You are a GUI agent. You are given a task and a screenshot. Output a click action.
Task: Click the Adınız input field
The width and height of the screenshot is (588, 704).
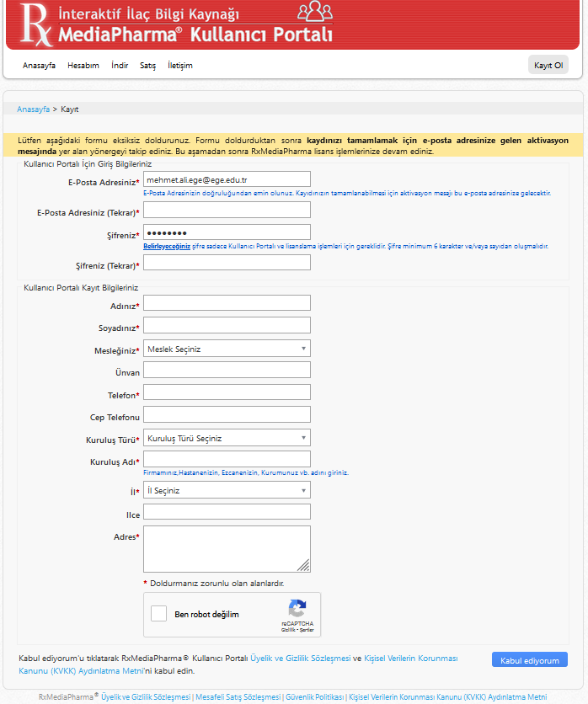[x=227, y=303]
